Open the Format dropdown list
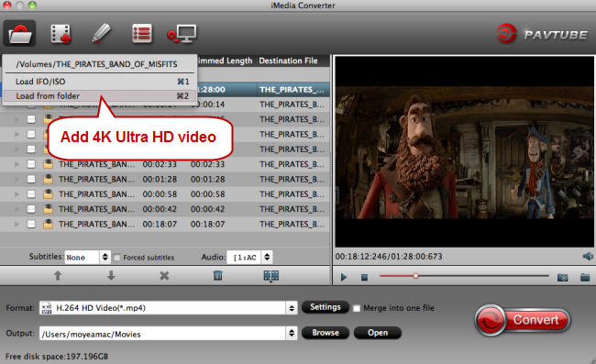596x364 pixels. (168, 308)
